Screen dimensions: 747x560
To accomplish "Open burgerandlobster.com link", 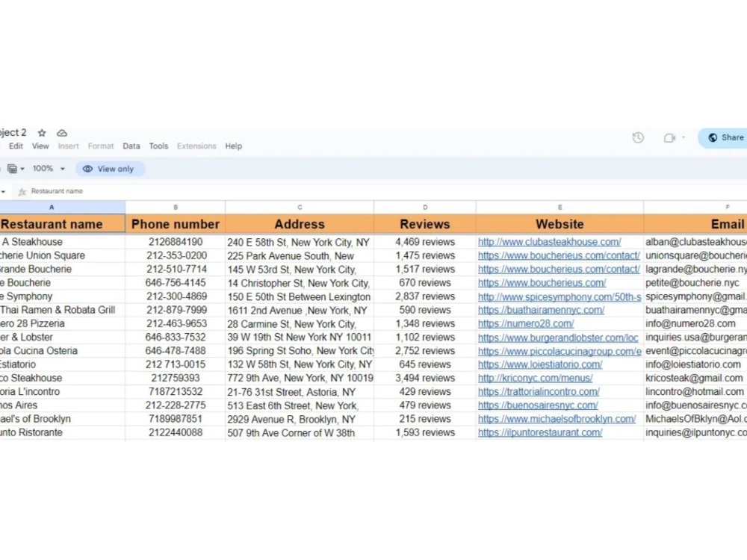I will pyautogui.click(x=558, y=337).
